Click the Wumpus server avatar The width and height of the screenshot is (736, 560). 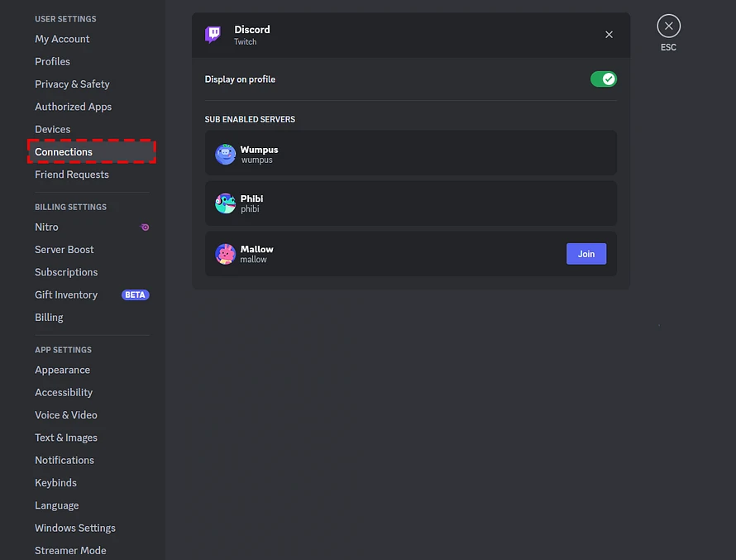coord(225,154)
